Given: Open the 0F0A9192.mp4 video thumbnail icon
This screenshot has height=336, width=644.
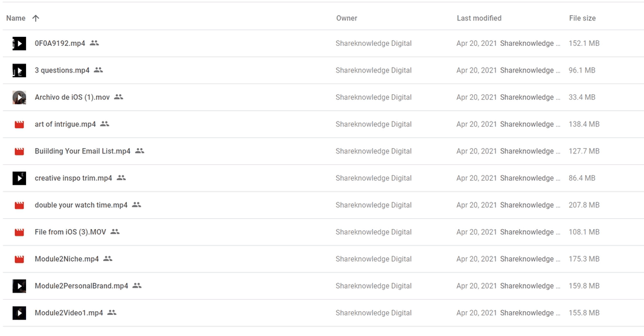Looking at the screenshot, I should point(19,44).
